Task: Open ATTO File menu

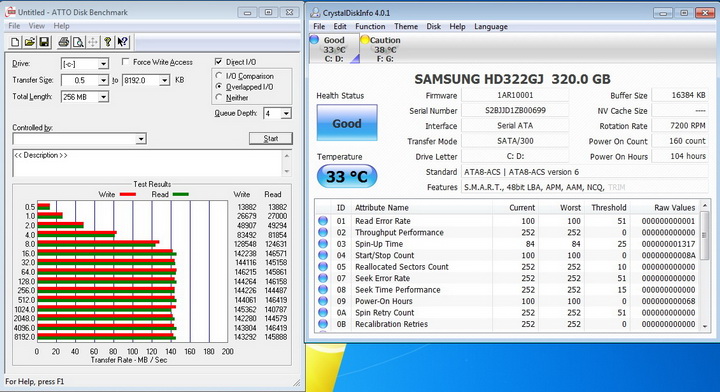Action: click(x=14, y=26)
